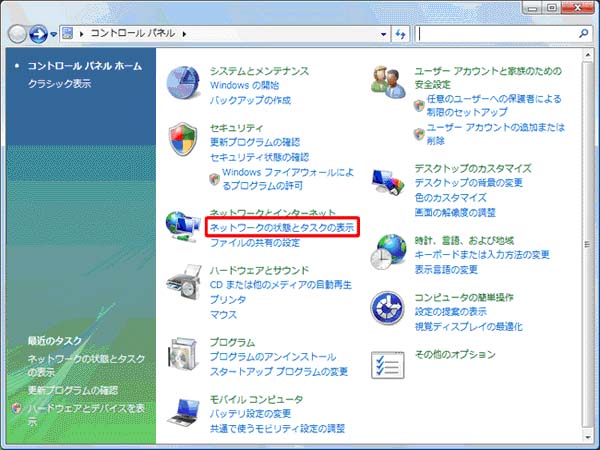Click shield icon beside ハードウェアとデバイスを表示
Image resolution: width=600 pixels, height=450 pixels.
coord(16,409)
